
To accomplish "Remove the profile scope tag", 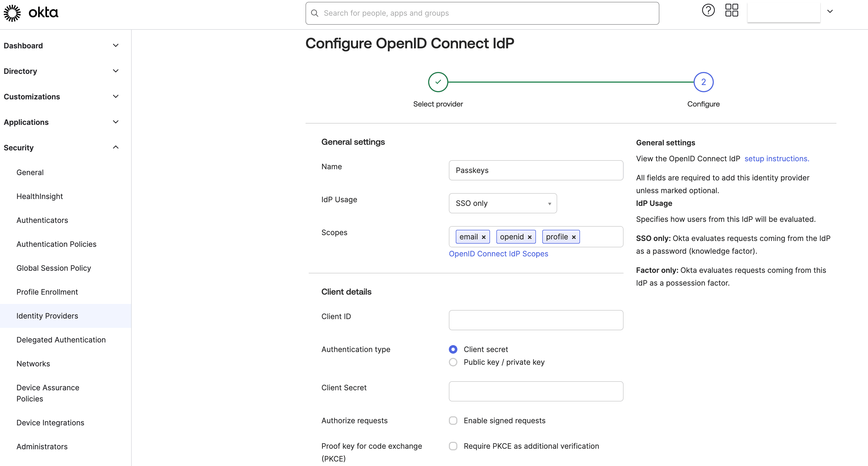I will [574, 237].
